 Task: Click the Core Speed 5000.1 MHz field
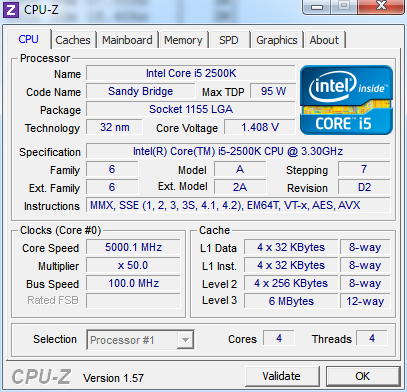[133, 247]
